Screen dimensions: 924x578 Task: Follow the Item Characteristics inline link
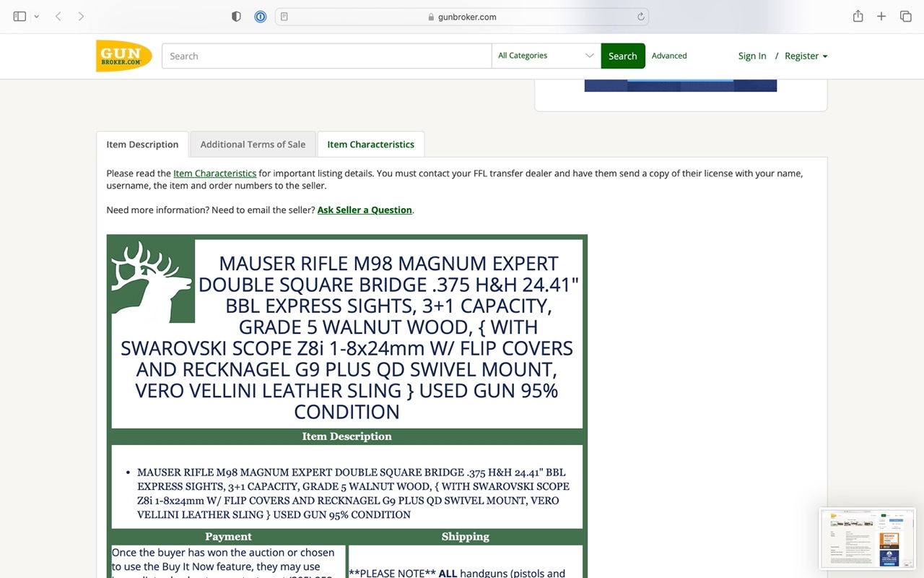214,173
